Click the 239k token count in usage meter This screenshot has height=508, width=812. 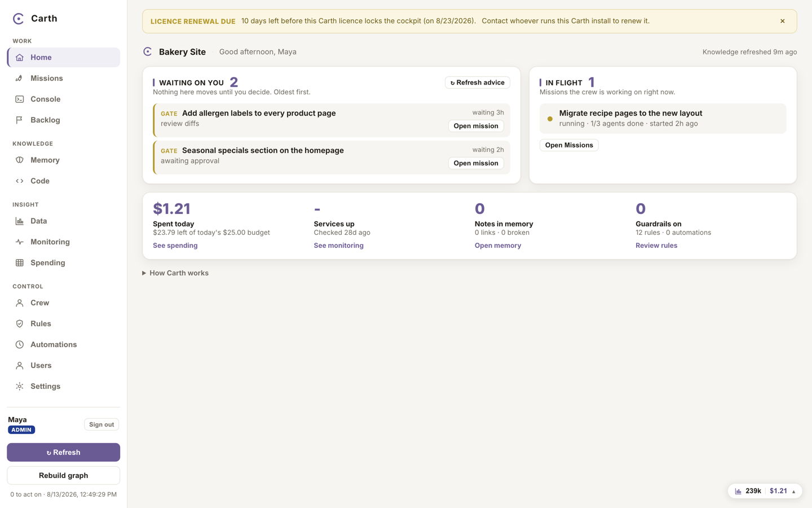(753, 492)
